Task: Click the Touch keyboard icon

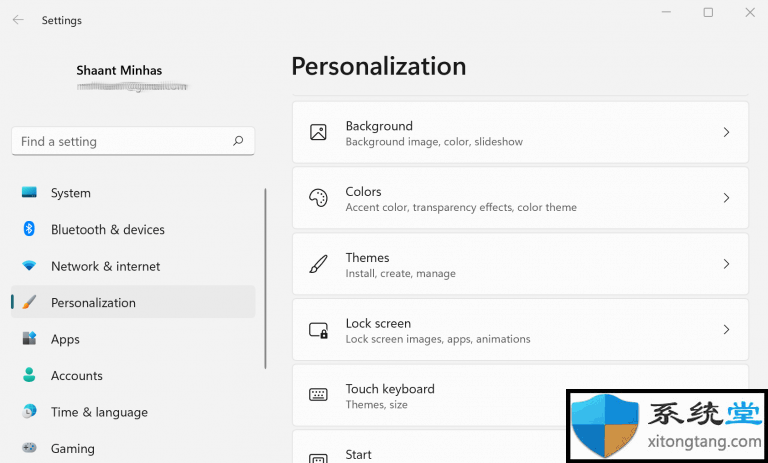Action: coord(318,394)
